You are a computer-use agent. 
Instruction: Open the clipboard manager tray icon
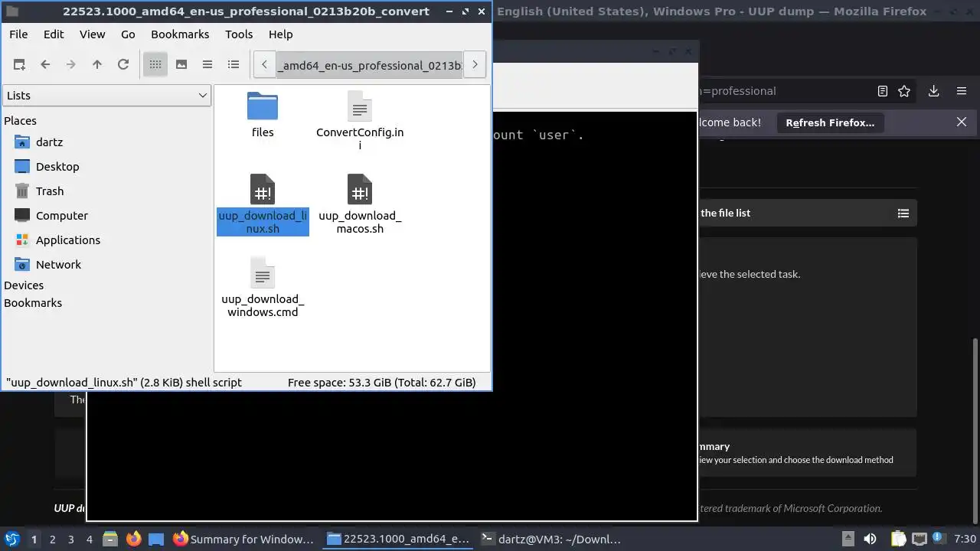tap(897, 539)
